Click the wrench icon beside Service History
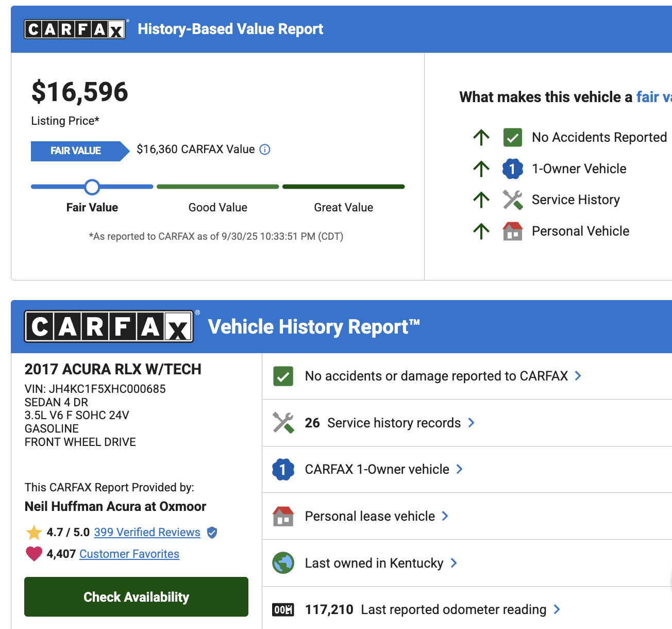Viewport: 672px width, 629px height. click(513, 200)
